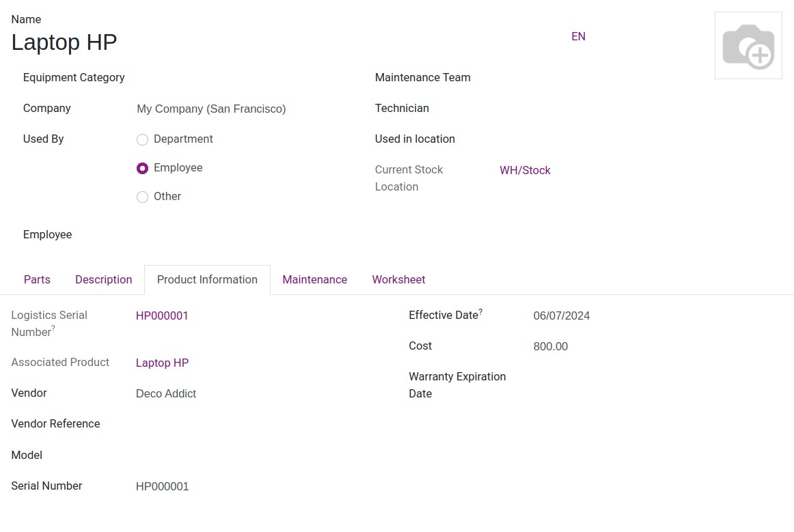Click the Vendor field Deco Addict
The image size is (794, 532).
[166, 394]
